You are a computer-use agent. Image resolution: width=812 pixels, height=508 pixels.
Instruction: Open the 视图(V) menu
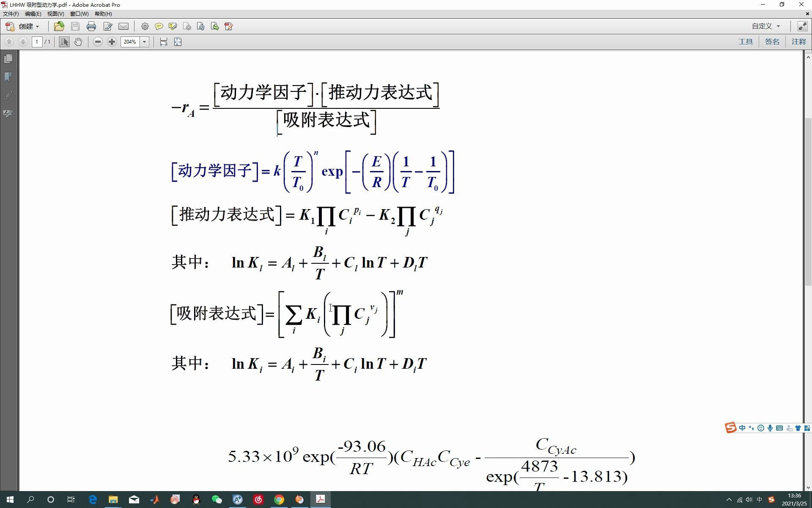55,14
